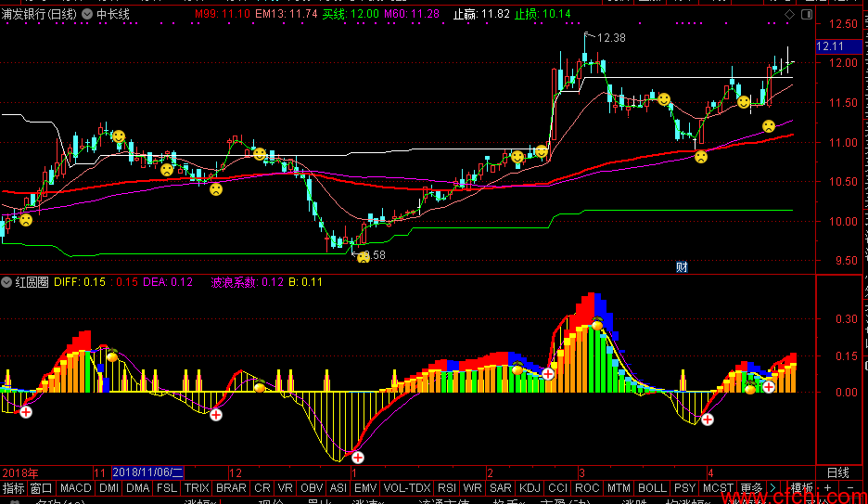The image size is (868, 504).
Task: Select the ROC indicator tab
Action: [x=587, y=488]
